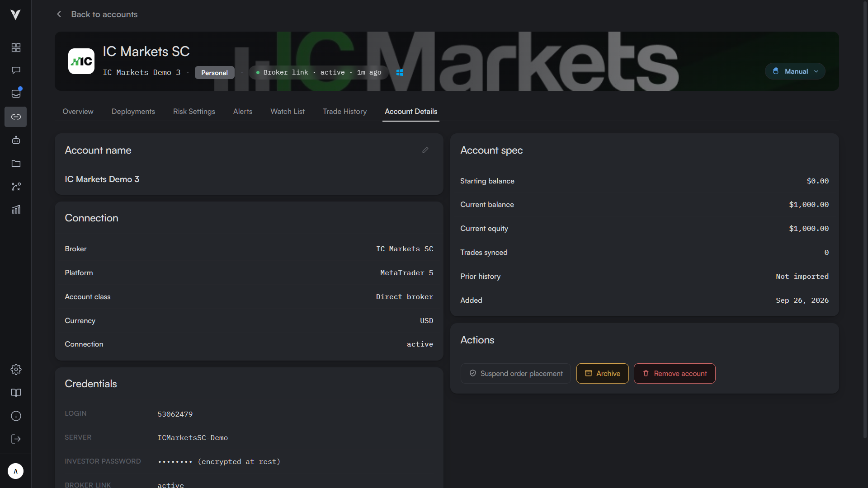Open the folder icon in sidebar
868x488 pixels.
tap(16, 164)
